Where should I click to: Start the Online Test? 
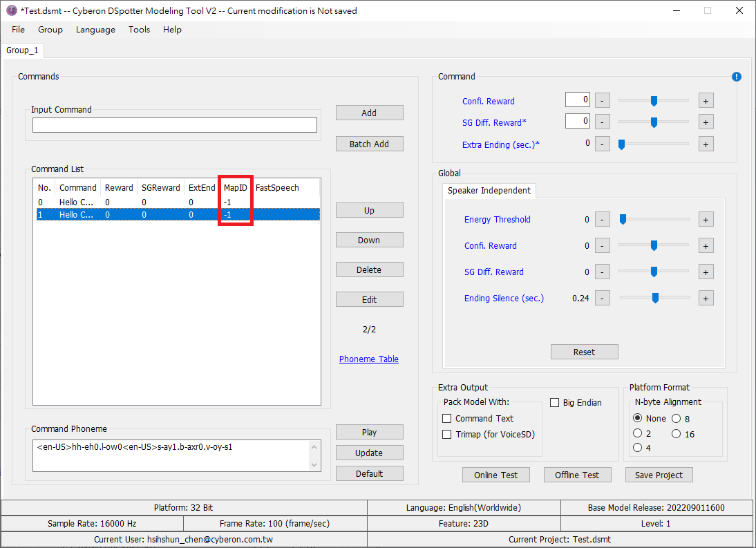(495, 475)
